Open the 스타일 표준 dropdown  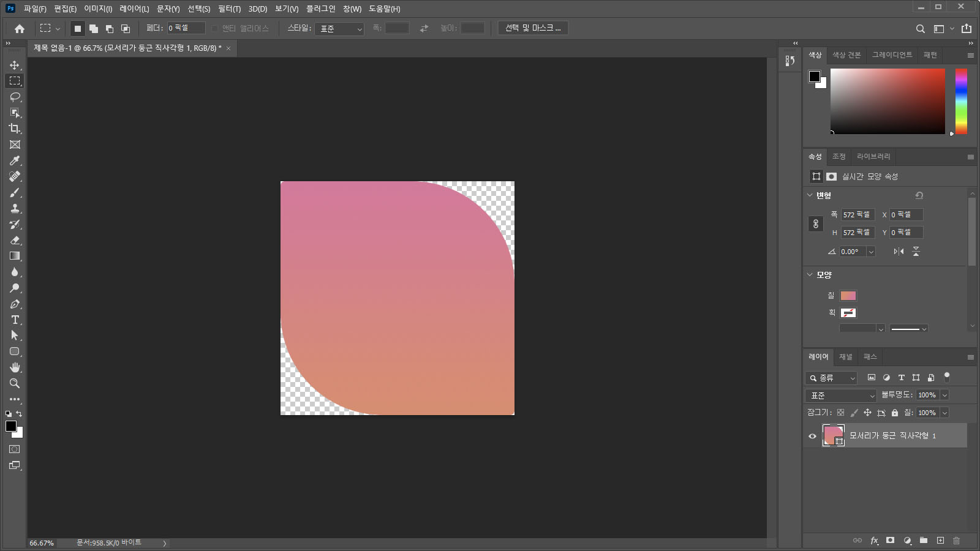click(x=339, y=29)
